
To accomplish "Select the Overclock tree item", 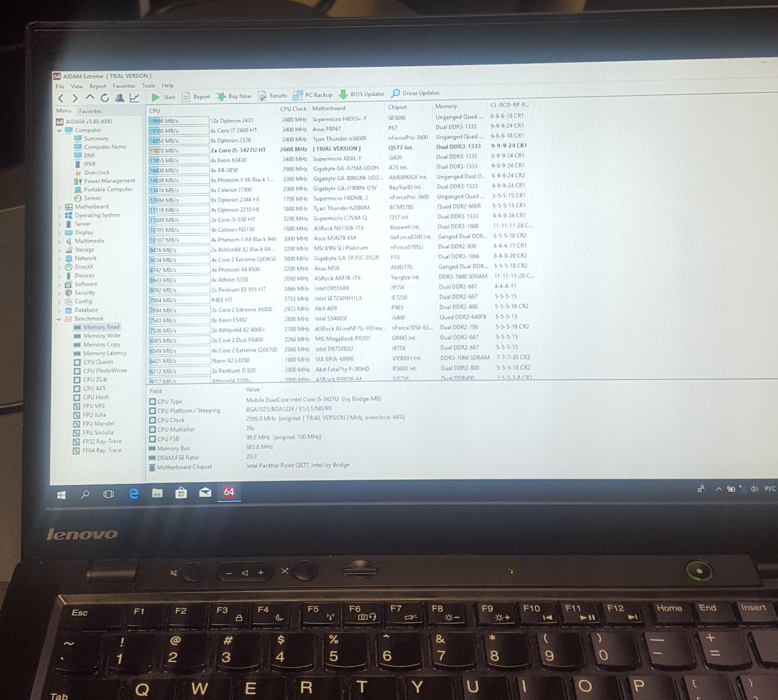I will 92,173.
